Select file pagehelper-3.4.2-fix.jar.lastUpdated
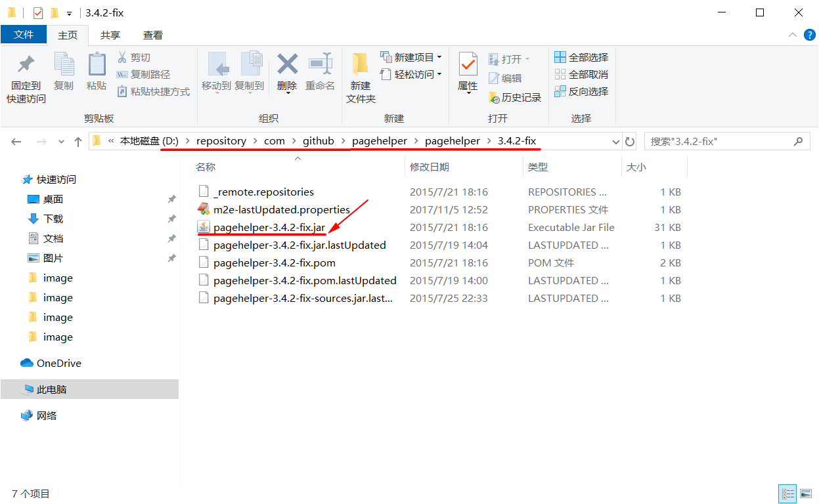The image size is (819, 504). (292, 245)
